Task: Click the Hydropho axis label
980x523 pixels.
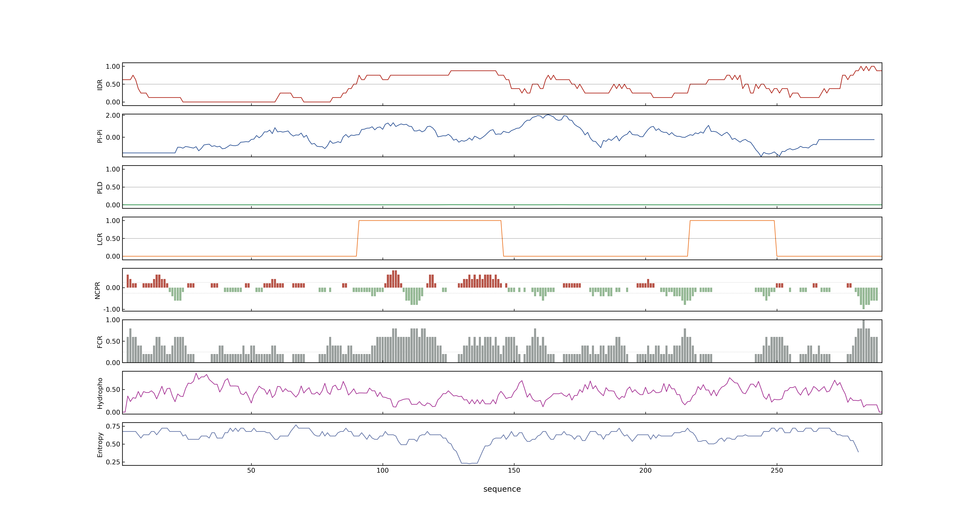Action: coord(100,393)
